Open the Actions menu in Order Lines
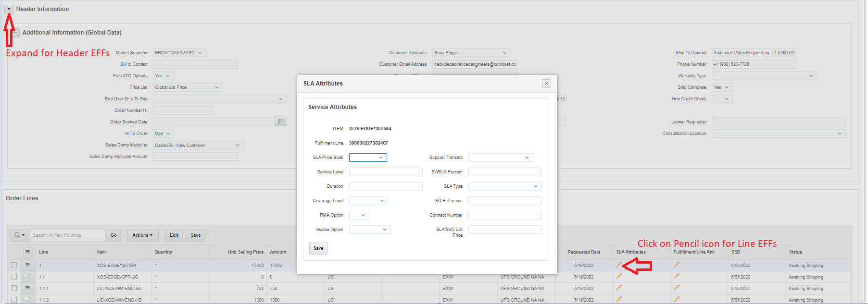The image size is (868, 304). tap(142, 235)
